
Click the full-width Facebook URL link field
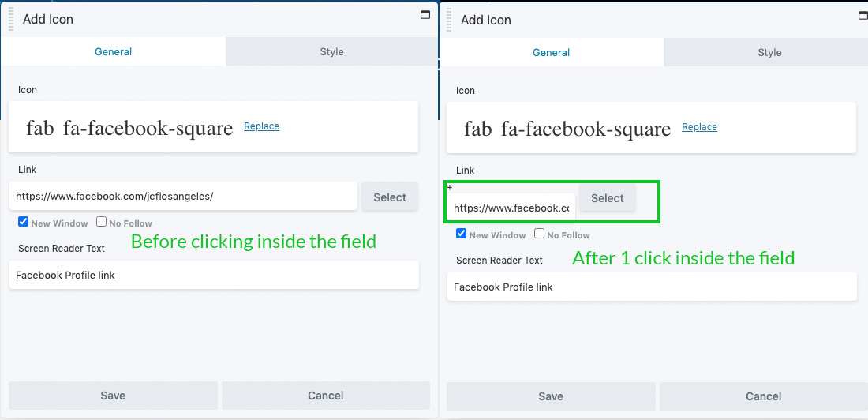coord(183,197)
